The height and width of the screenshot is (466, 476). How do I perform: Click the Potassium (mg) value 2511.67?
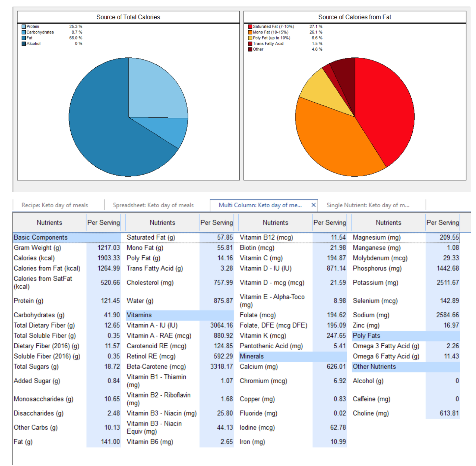[448, 283]
